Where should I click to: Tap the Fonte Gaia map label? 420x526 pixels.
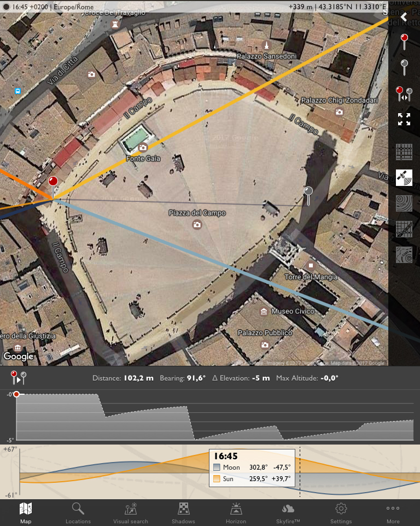[x=143, y=159]
